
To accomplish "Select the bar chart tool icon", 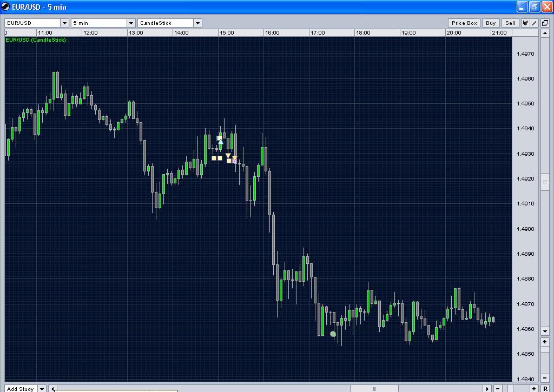I will [x=525, y=23].
